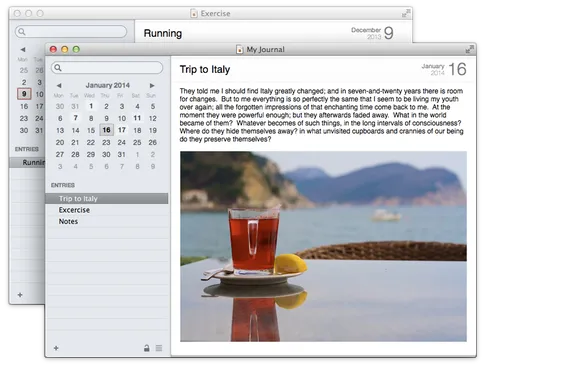Click the Trip to Italy title heading
Screen dimensions: 586x391
(205, 70)
